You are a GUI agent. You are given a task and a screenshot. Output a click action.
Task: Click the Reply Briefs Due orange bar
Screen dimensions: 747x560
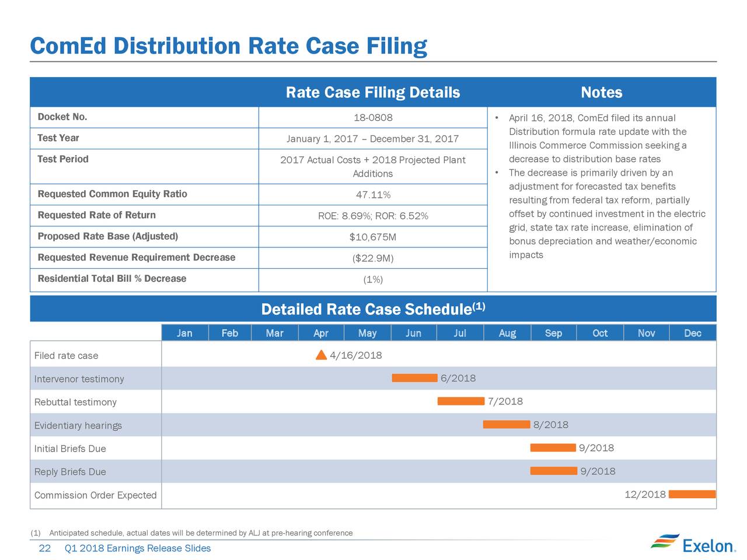coord(553,471)
